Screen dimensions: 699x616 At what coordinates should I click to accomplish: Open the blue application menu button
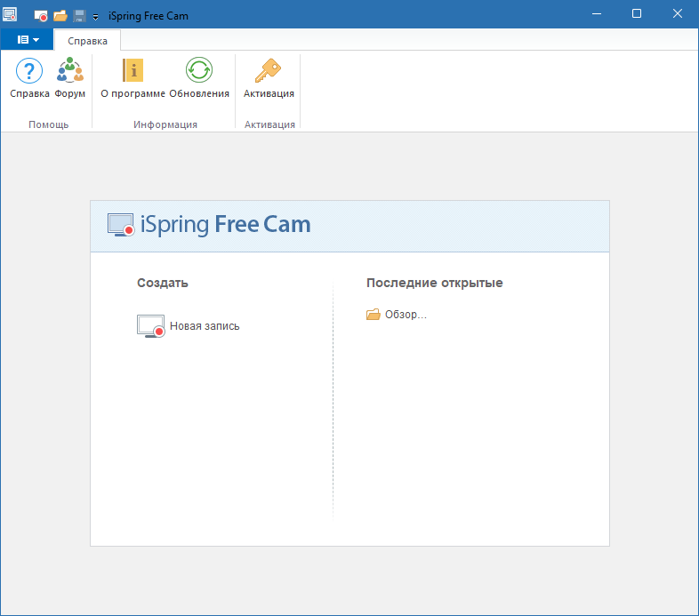(28, 40)
